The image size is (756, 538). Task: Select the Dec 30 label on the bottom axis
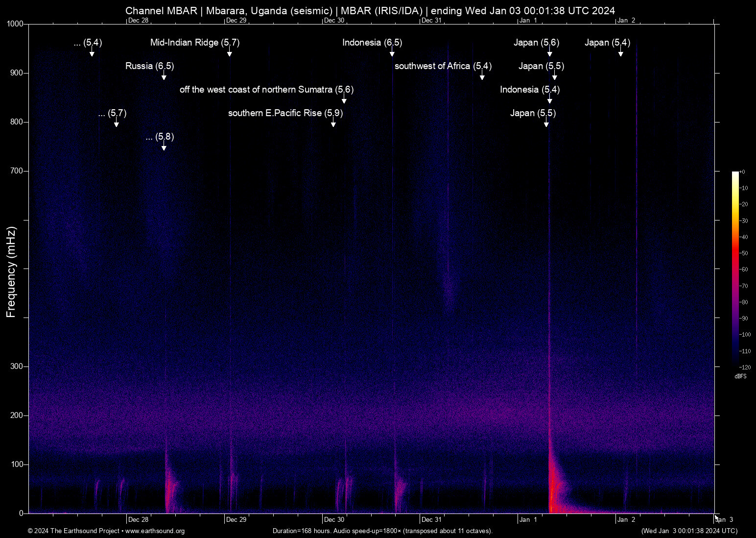click(x=334, y=520)
